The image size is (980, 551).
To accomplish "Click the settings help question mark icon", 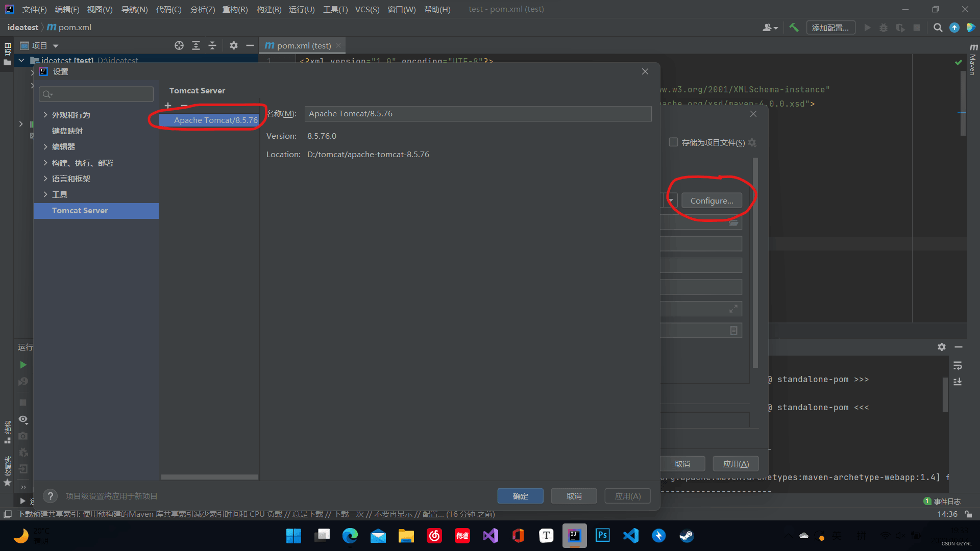I will coord(50,496).
